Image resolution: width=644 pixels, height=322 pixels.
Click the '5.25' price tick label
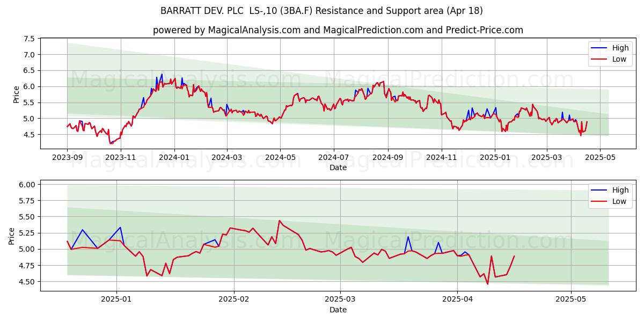[27, 233]
